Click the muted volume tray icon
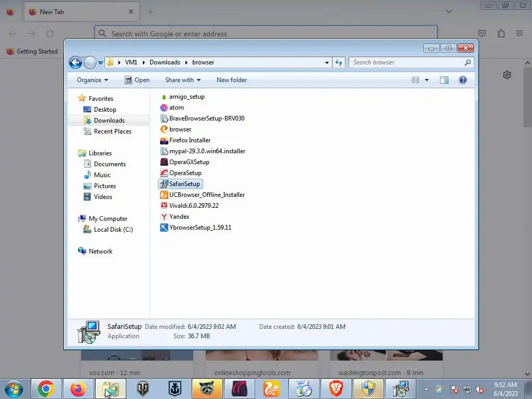Screen dimensions: 532x399 (x=480, y=390)
